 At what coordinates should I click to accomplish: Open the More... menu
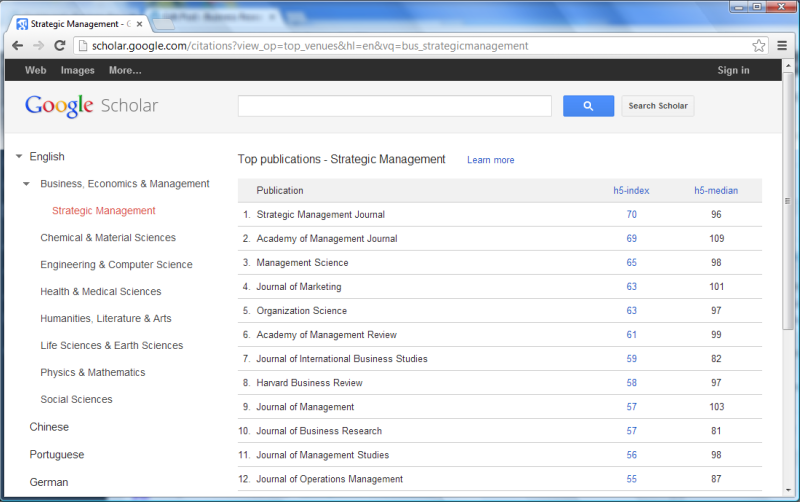pyautogui.click(x=125, y=70)
